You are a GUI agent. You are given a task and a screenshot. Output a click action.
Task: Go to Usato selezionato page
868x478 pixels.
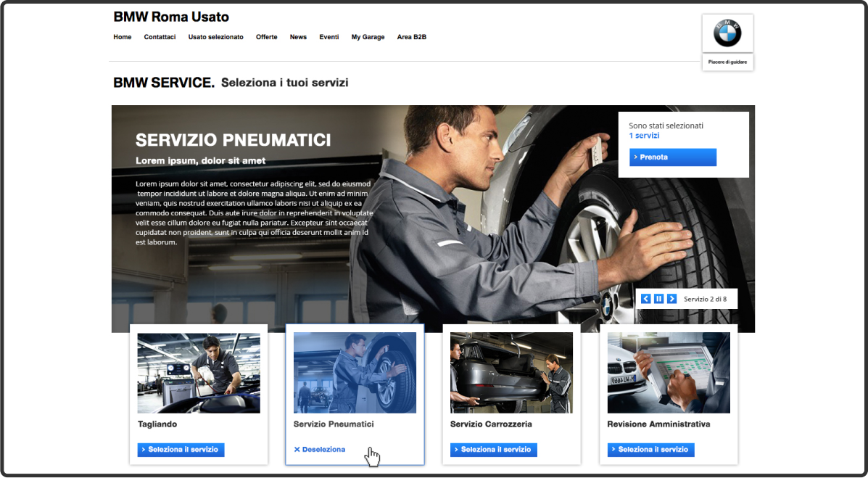(x=216, y=37)
